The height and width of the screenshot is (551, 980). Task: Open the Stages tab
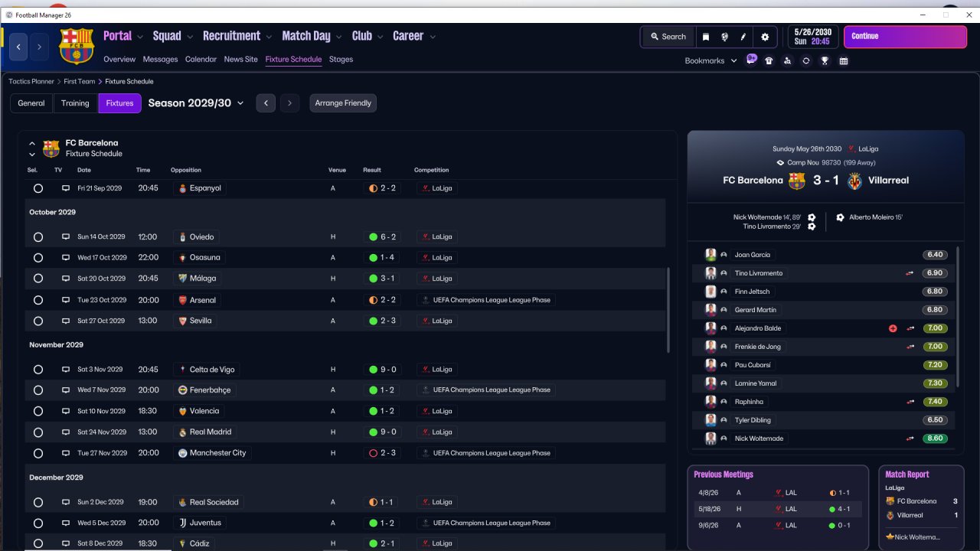[x=341, y=59]
